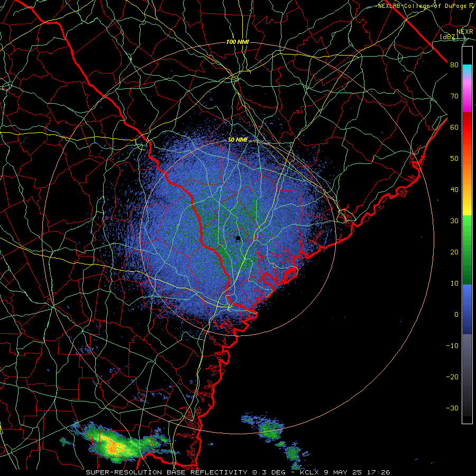The image size is (476, 476).
Task: Click the 70 value on the dBZ scale
Action: [x=454, y=96]
